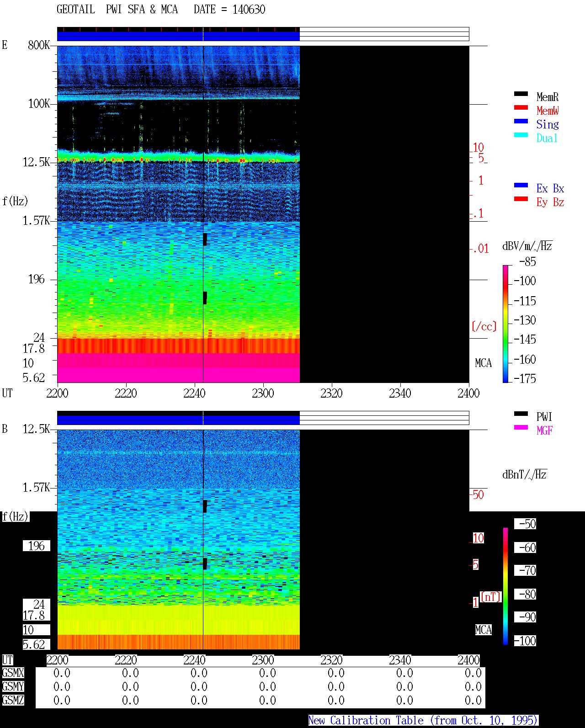Screen dimensions: 585x728
Task: Select the black PWI legend swatch
Action: pos(521,414)
